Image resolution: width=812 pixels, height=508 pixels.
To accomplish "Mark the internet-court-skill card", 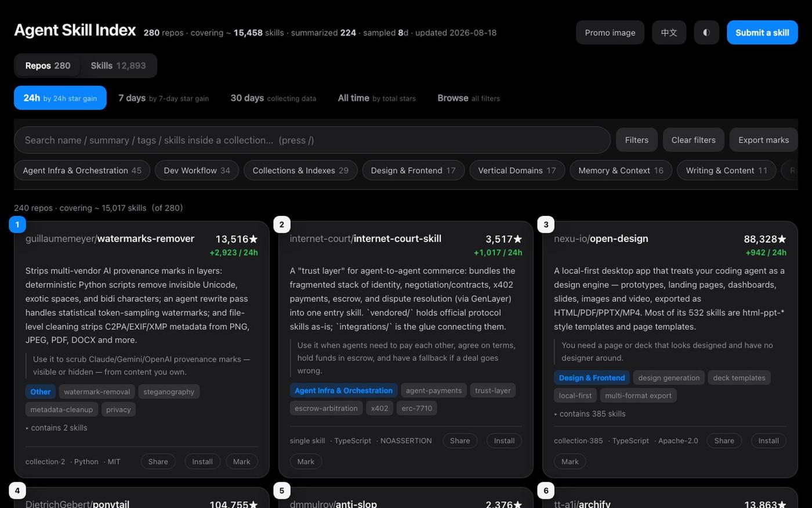I will coord(306,462).
